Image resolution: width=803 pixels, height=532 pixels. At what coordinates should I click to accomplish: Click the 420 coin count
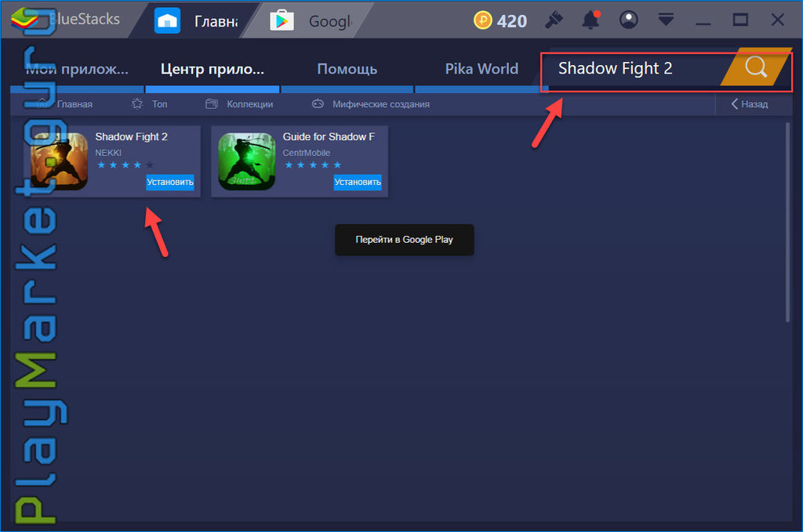coord(511,21)
